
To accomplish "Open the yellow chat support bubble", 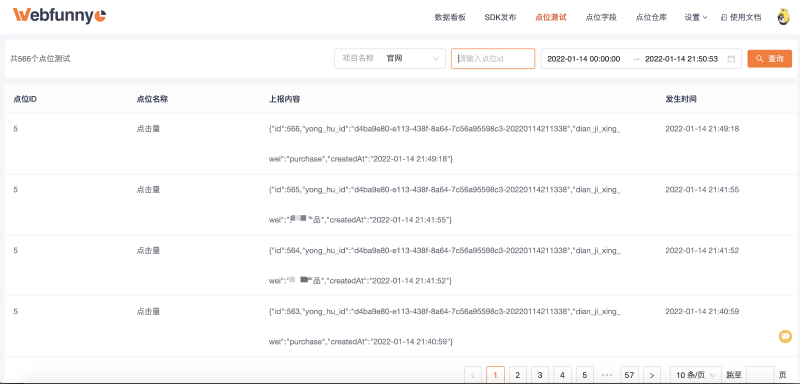I will pyautogui.click(x=785, y=336).
